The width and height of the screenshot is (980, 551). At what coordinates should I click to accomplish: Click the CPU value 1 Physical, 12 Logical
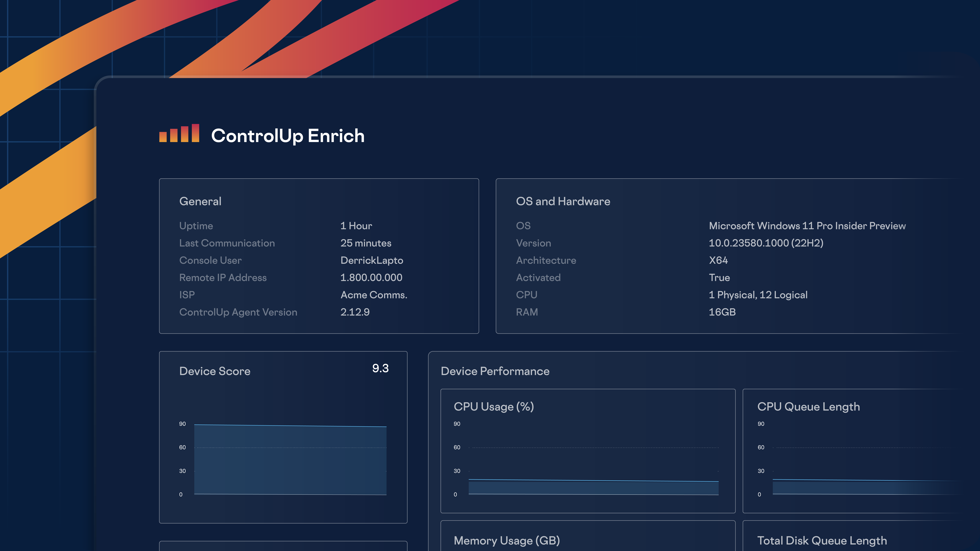coord(758,295)
